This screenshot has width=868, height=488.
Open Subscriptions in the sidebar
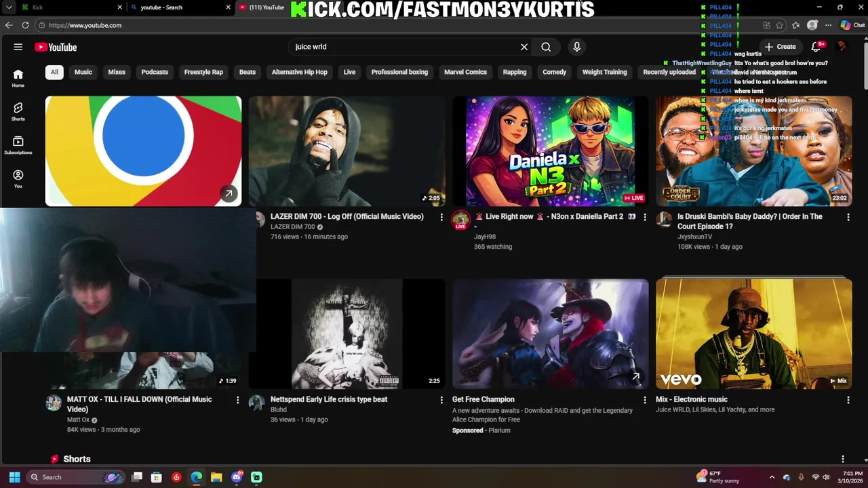(18, 145)
